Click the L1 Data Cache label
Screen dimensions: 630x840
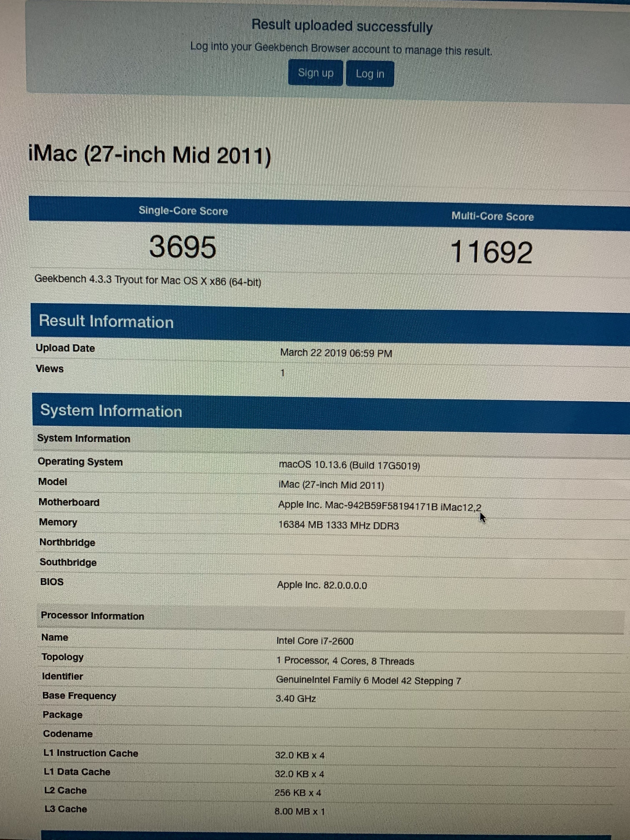click(x=77, y=772)
